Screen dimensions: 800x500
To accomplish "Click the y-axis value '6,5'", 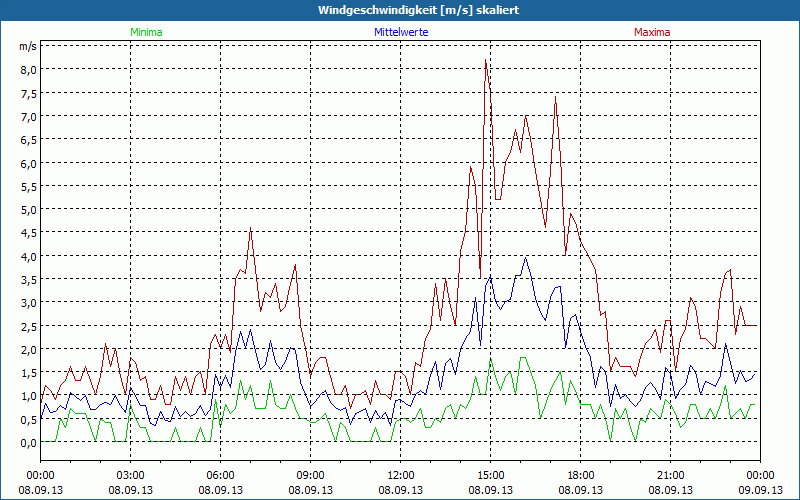I will (x=29, y=140).
